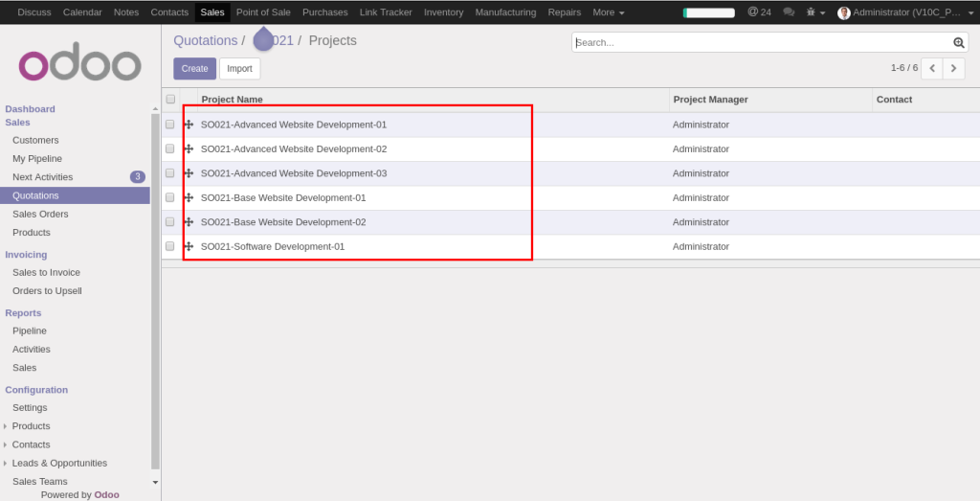Click the Create button
This screenshot has width=980, height=501.
[194, 69]
